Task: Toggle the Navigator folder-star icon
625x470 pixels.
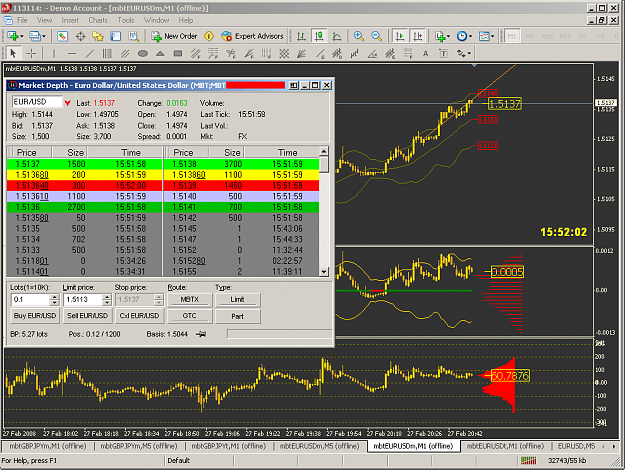Action: coord(98,36)
